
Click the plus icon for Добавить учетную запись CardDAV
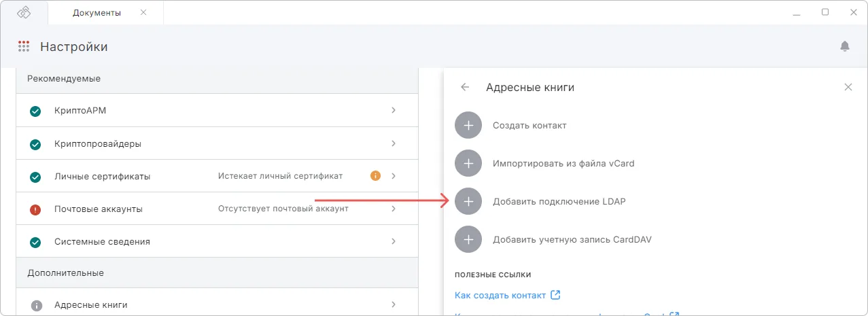click(x=468, y=239)
